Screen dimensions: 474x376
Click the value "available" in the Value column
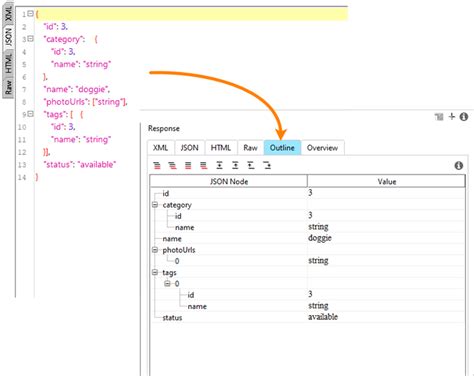tap(323, 317)
